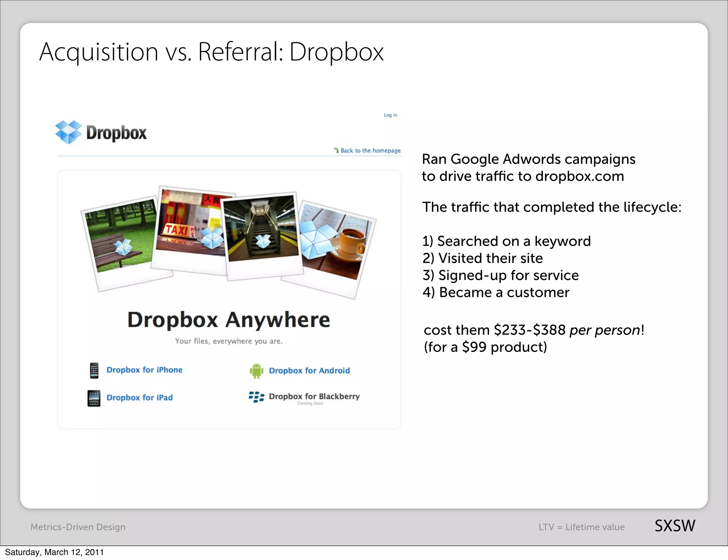Viewport: 728px width, 560px height.
Task: Click the Dropbox Anywhere heading
Action: click(229, 319)
